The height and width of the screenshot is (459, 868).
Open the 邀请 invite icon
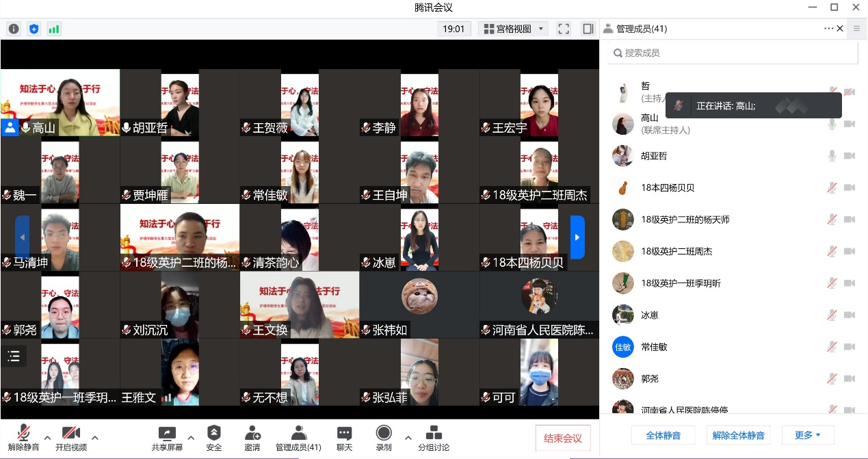(252, 438)
